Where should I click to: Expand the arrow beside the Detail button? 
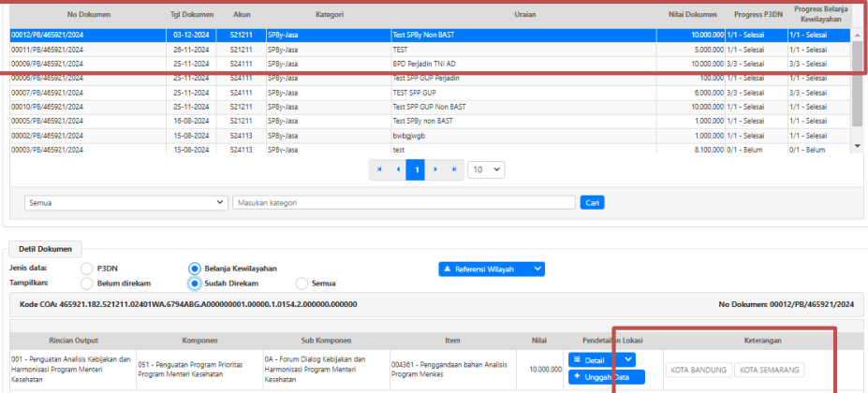coord(629,359)
